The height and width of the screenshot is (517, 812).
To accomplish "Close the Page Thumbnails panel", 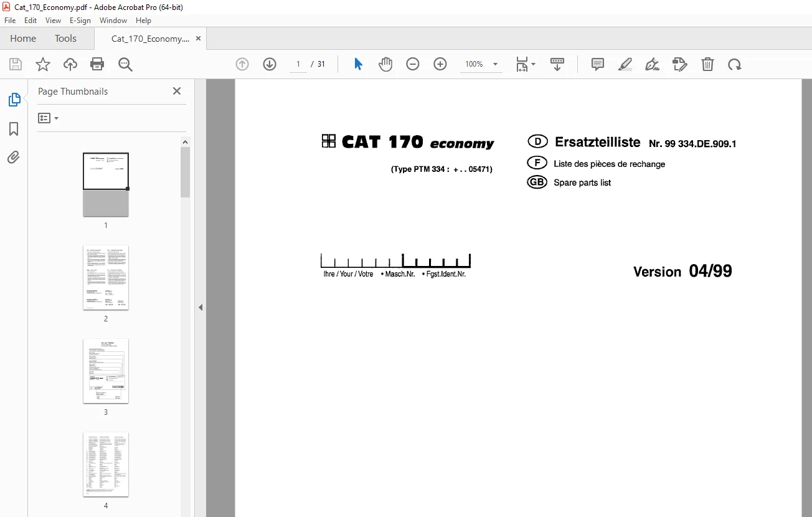I will pos(177,91).
